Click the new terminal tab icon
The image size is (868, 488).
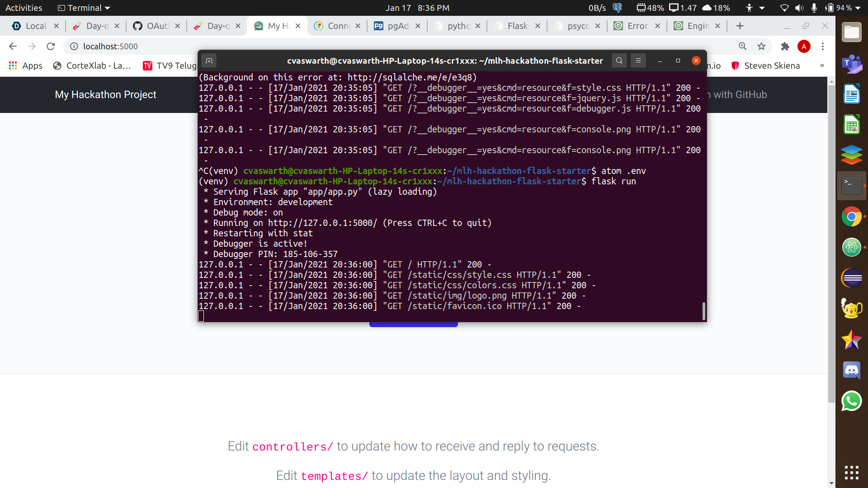[209, 61]
